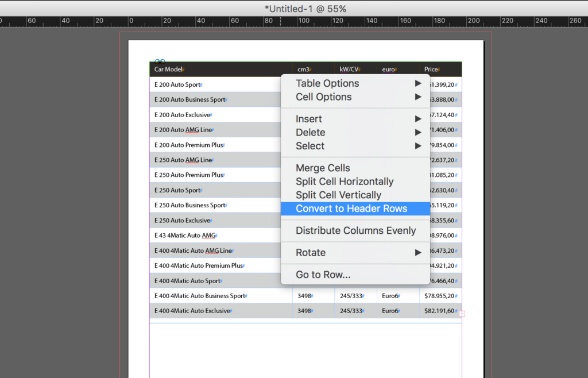Screen dimensions: 588x378
Task: Click the E 400 4Matic Auto Exclusive cell
Action: tap(221, 311)
